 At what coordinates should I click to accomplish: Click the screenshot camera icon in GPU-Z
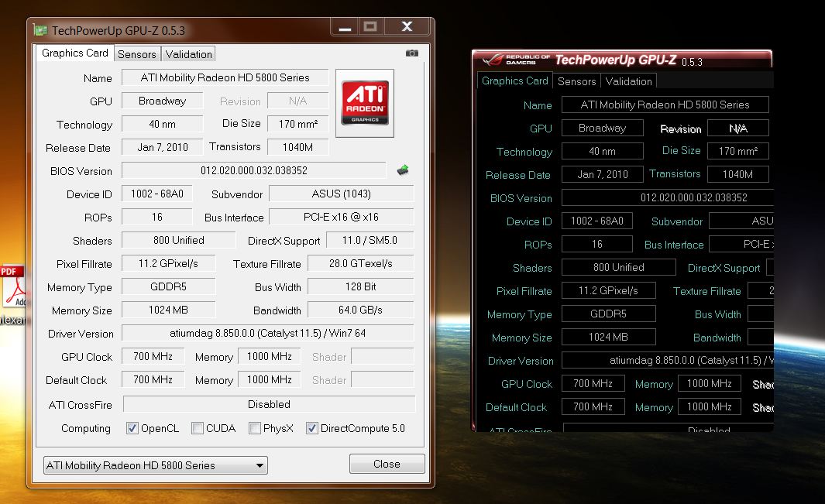(412, 53)
